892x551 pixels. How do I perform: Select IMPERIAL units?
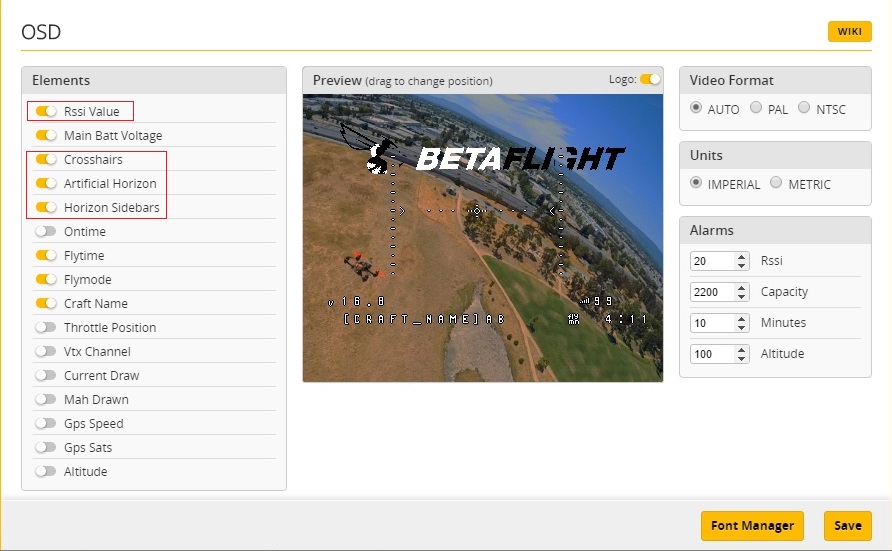[x=696, y=183]
